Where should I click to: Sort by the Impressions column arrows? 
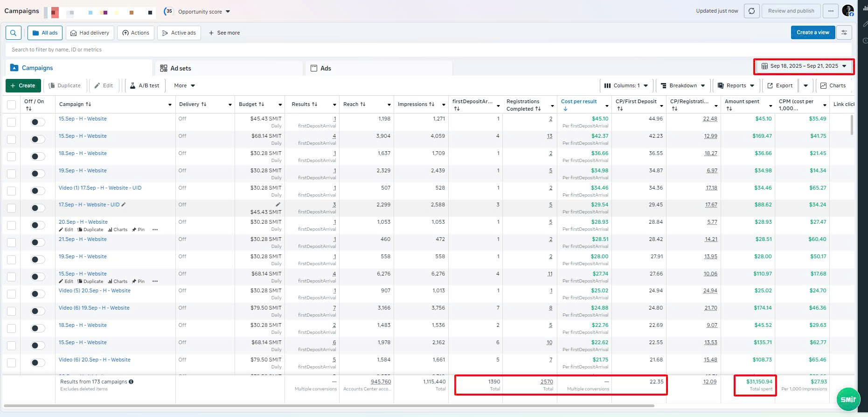pos(431,104)
